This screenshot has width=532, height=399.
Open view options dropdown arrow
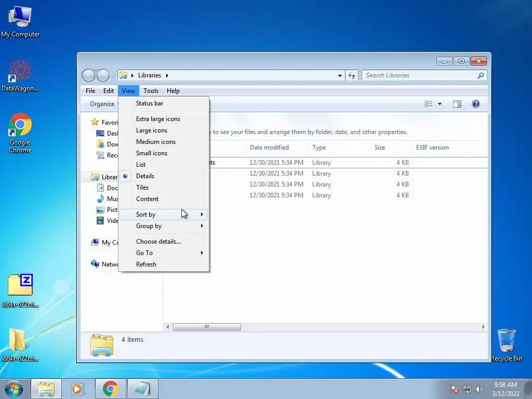pos(440,104)
